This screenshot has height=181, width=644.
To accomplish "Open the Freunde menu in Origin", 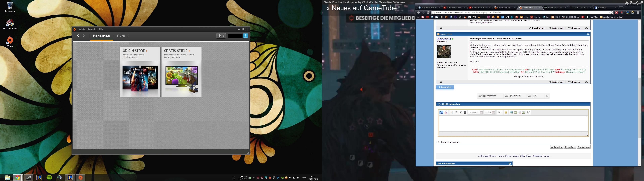I will [92, 29].
